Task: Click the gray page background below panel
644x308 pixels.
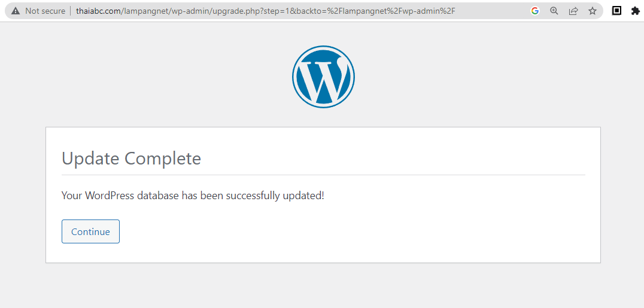Action: pyautogui.click(x=323, y=287)
